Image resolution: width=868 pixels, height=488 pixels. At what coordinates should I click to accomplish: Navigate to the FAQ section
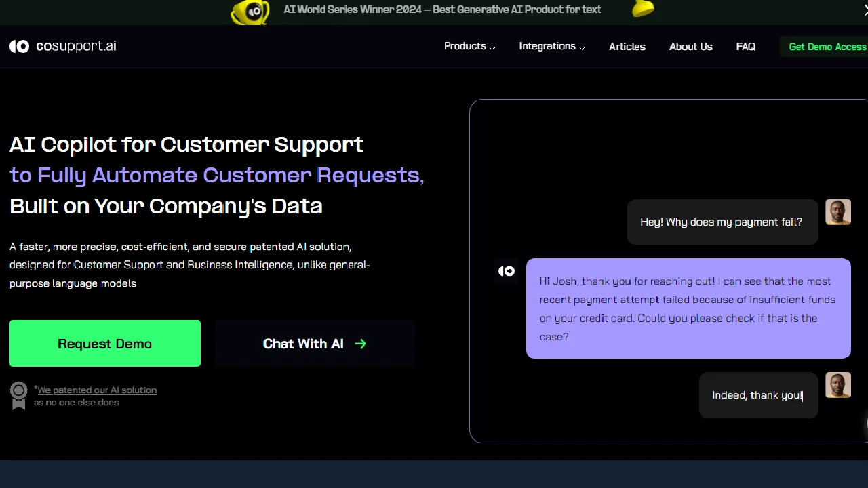point(745,46)
